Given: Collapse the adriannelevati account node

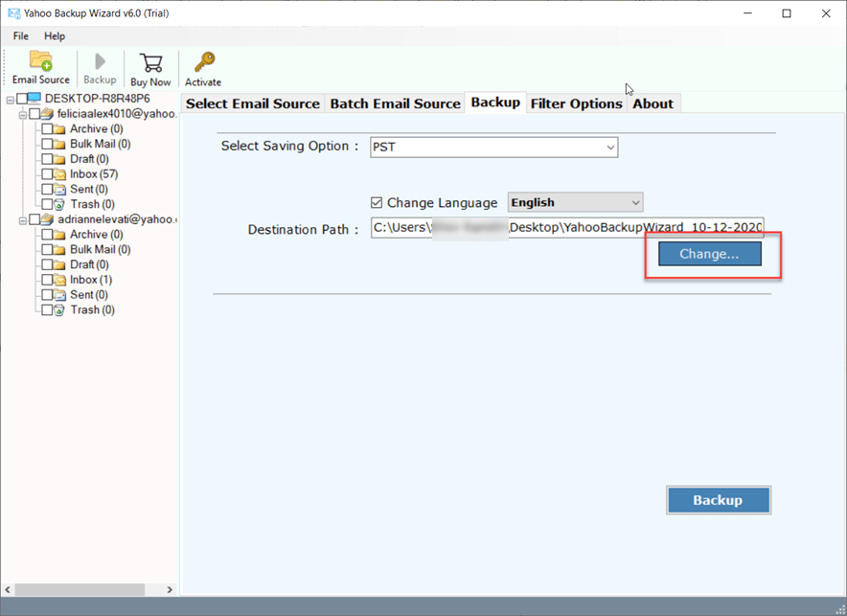Looking at the screenshot, I should pos(23,220).
